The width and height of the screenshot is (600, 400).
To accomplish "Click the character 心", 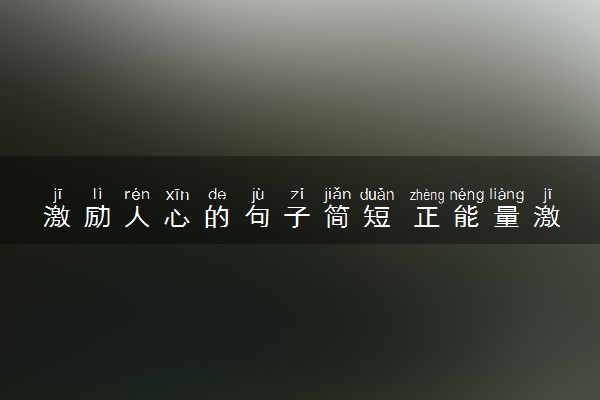I will [177, 217].
